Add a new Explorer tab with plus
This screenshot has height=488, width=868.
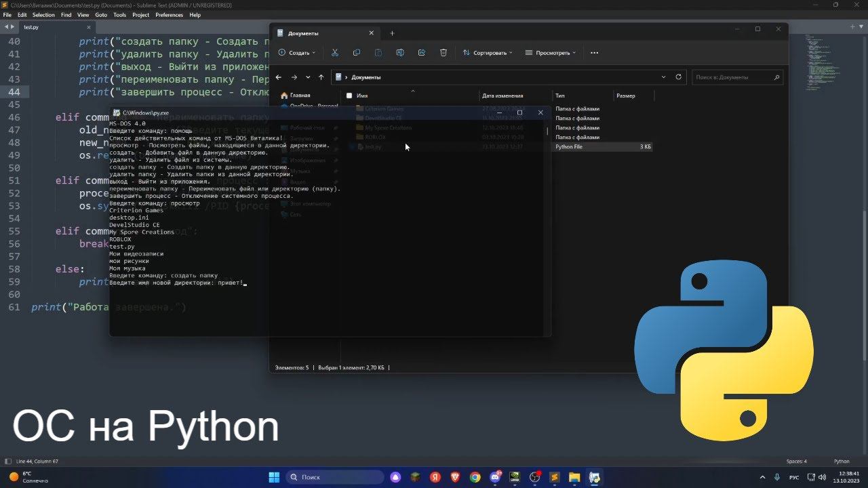392,33
